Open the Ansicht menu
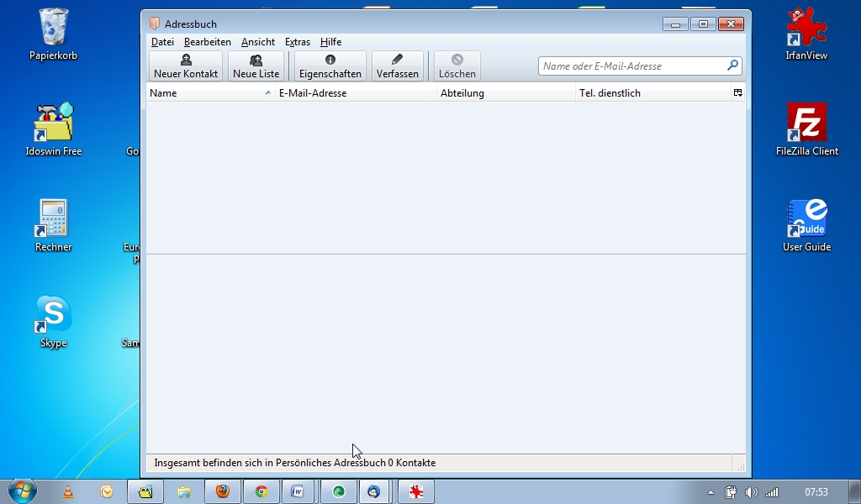This screenshot has width=861, height=504. 257,42
